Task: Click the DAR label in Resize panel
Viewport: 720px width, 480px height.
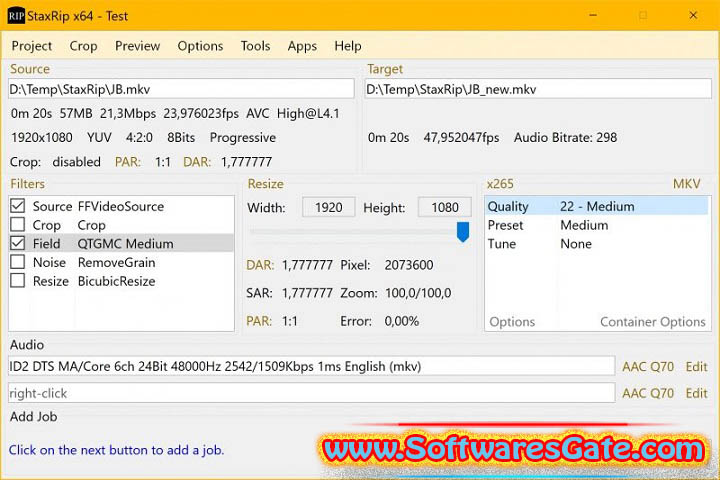Action: (x=260, y=265)
